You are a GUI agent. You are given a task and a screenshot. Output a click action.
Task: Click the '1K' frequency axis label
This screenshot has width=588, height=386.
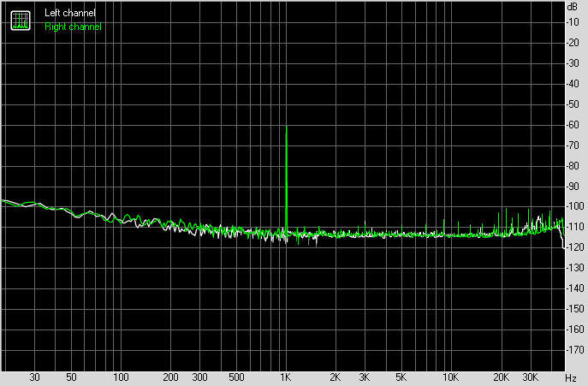pos(286,377)
